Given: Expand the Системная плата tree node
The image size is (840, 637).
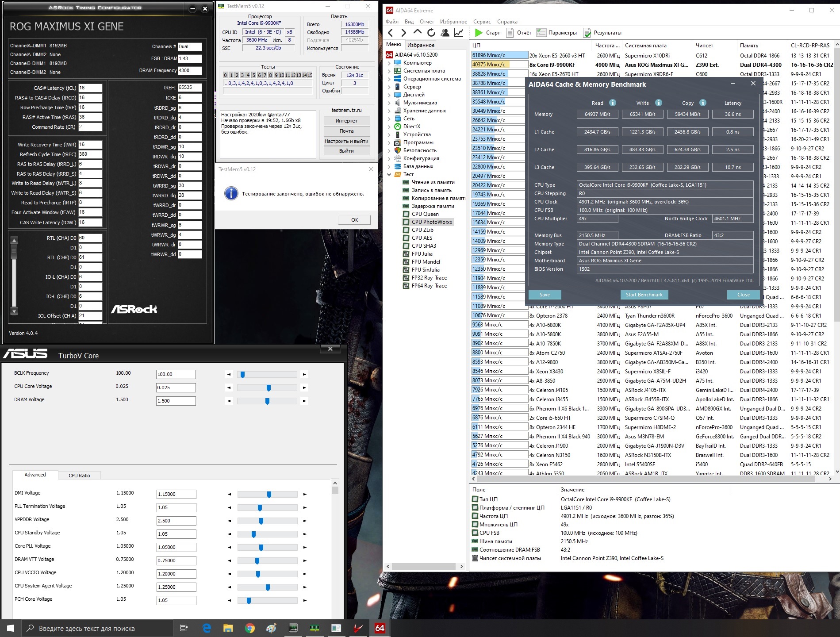Looking at the screenshot, I should click(389, 71).
